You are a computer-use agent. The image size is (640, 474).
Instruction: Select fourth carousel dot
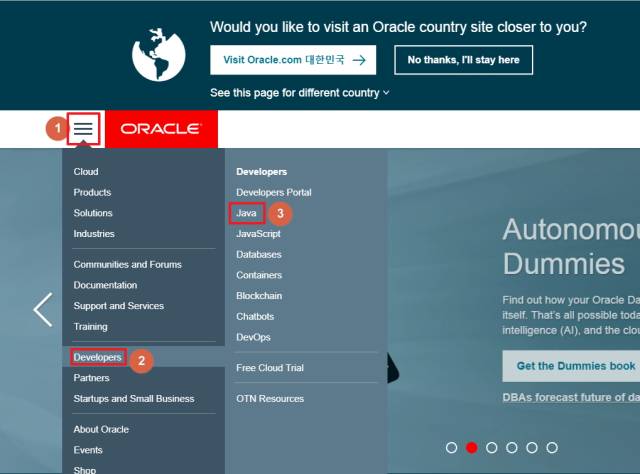pyautogui.click(x=512, y=448)
